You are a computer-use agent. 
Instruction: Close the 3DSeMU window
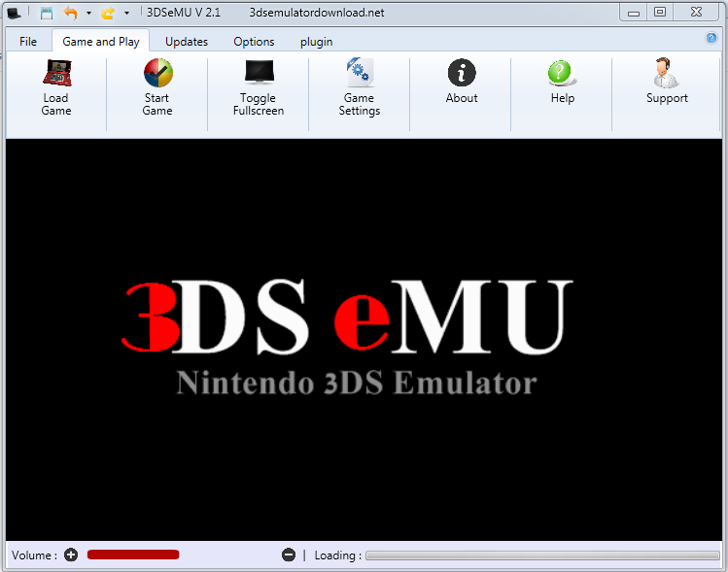696,13
